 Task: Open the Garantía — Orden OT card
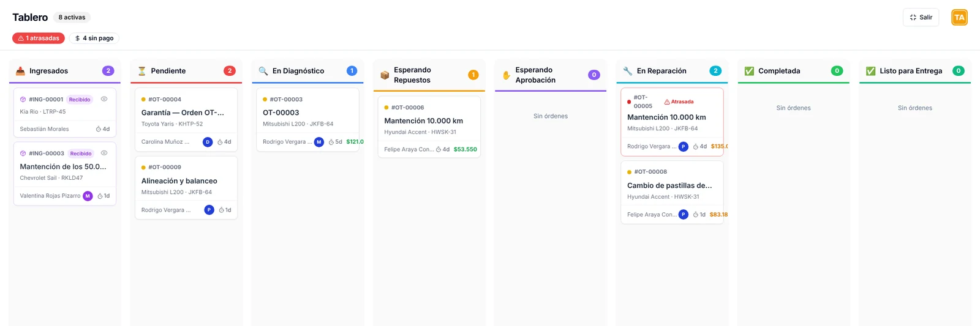tap(186, 120)
